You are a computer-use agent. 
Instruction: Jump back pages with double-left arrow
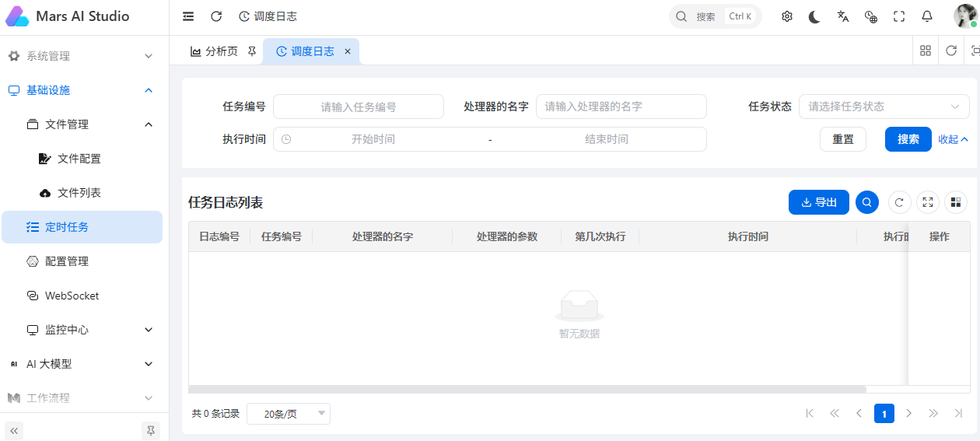pyautogui.click(x=835, y=413)
